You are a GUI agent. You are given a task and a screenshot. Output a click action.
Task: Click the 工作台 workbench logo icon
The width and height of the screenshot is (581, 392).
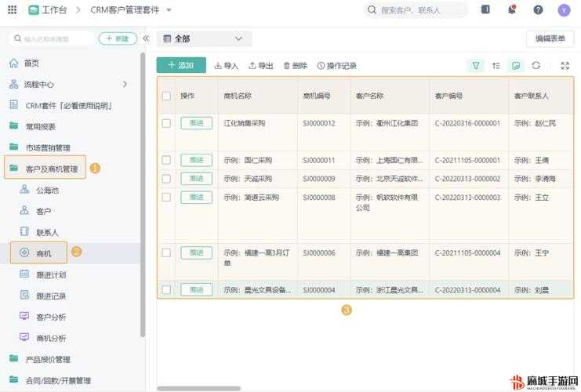pos(34,10)
